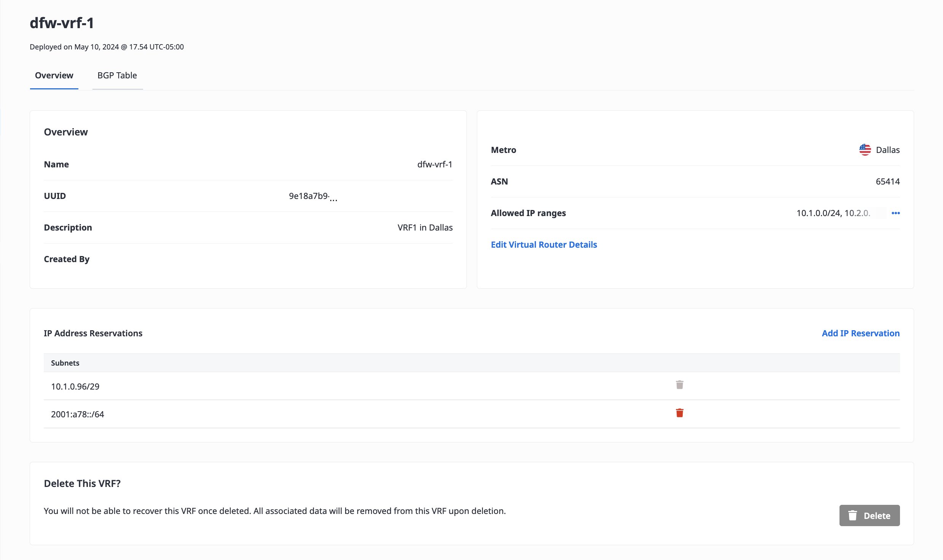
Task: Expand the truncated Allowed IP ranges list
Action: click(x=896, y=213)
